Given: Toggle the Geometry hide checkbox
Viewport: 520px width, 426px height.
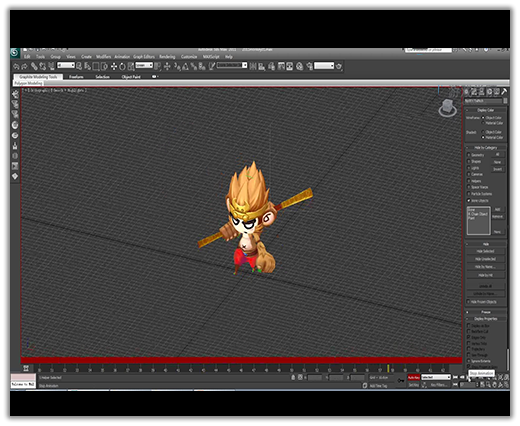Looking at the screenshot, I should point(469,155).
